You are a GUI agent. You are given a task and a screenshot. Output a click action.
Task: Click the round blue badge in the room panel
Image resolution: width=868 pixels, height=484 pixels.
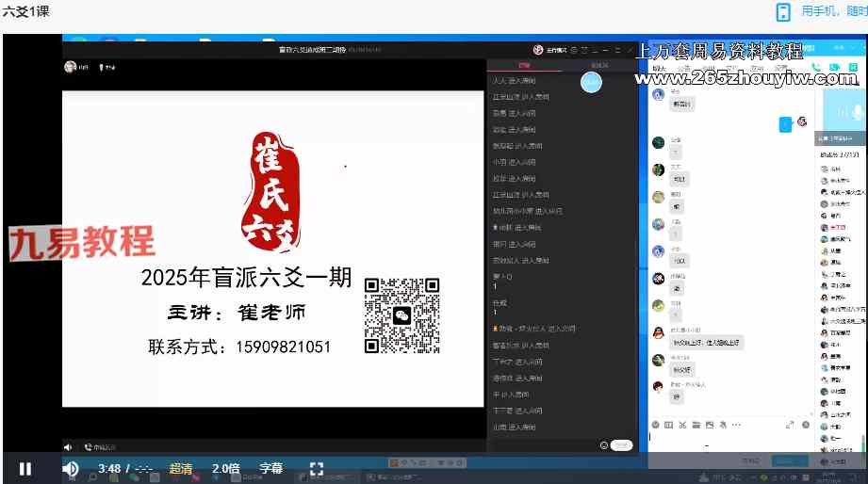coord(591,83)
